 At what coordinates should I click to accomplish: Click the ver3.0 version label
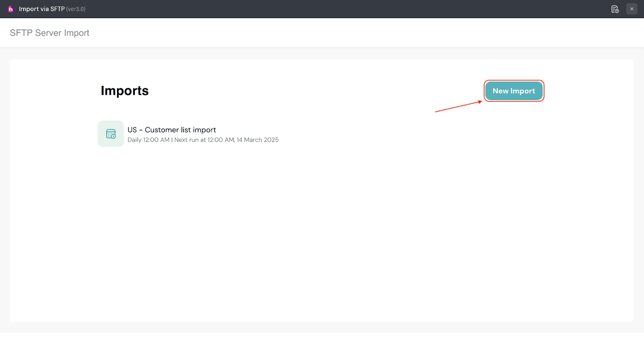click(76, 9)
